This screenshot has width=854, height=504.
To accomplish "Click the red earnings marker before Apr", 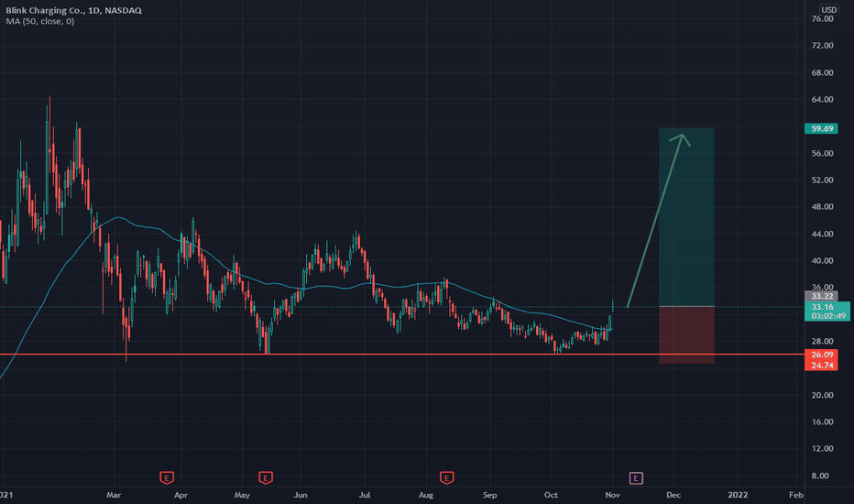I will (x=167, y=477).
